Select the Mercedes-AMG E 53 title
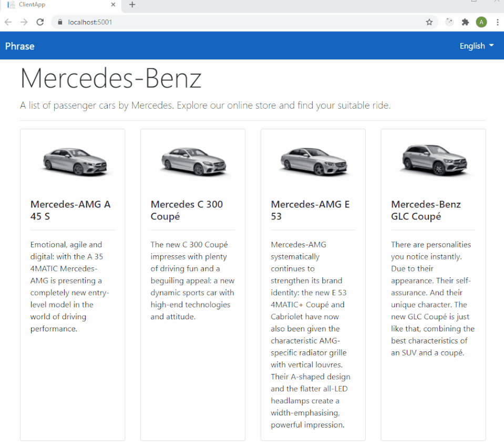 point(310,210)
